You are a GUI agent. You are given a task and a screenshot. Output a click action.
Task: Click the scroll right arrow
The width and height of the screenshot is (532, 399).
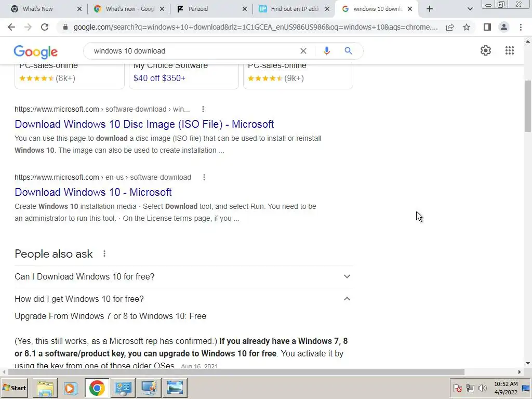[519, 372]
